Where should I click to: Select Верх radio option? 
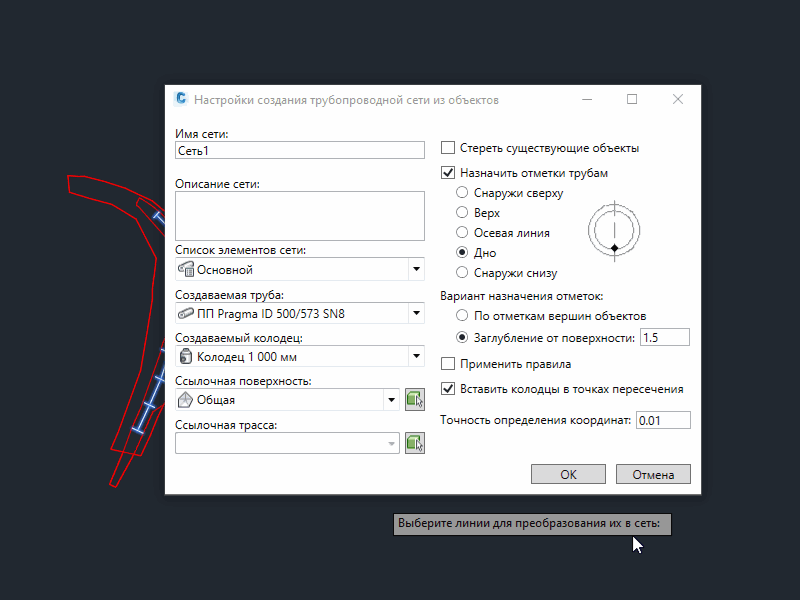(462, 212)
